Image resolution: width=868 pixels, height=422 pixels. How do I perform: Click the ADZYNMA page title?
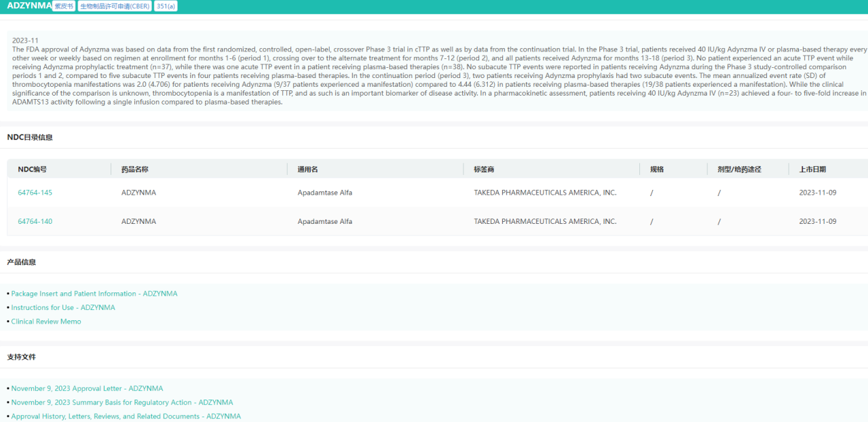(29, 5)
